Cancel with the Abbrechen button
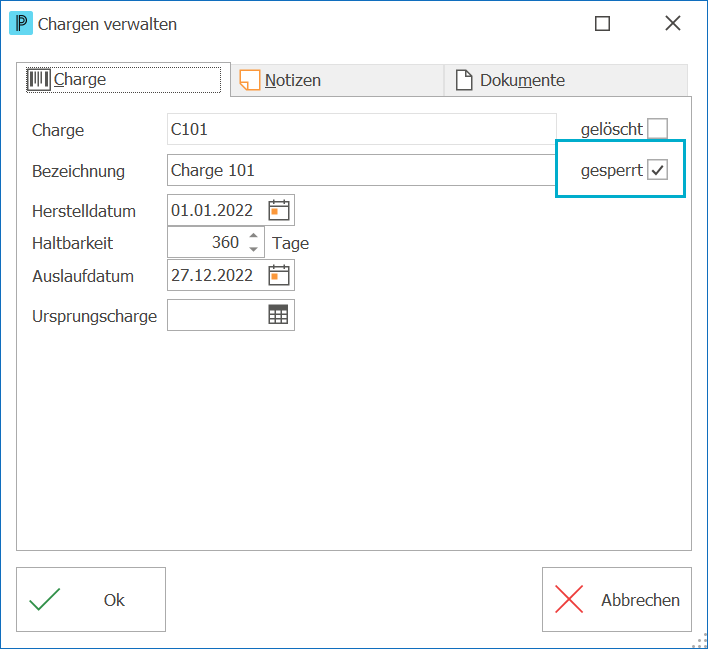The width and height of the screenshot is (708, 649). pyautogui.click(x=617, y=599)
